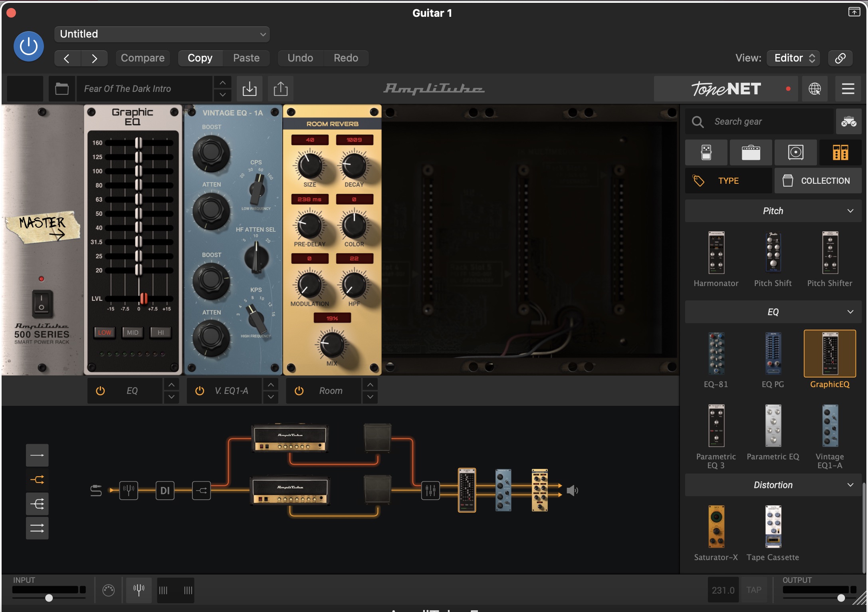This screenshot has height=612, width=868.
Task: Toggle power for the V. EQ1-A slot
Action: (x=200, y=391)
